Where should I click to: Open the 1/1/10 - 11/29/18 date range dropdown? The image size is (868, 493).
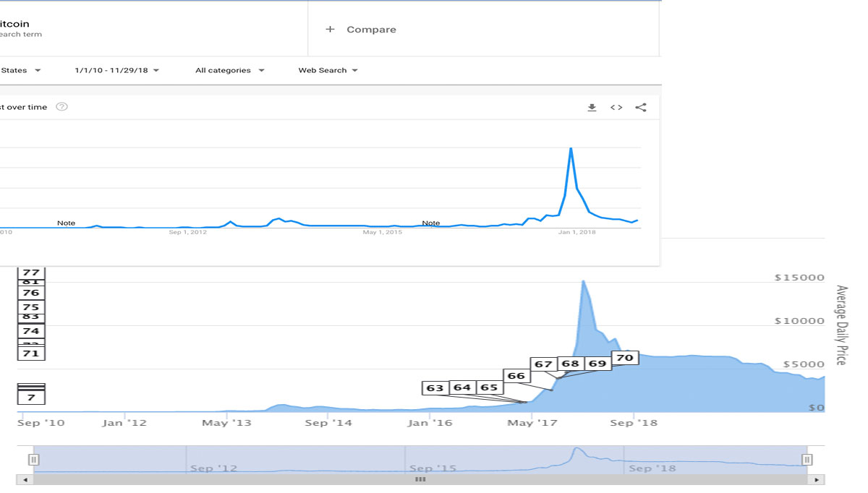click(x=116, y=70)
